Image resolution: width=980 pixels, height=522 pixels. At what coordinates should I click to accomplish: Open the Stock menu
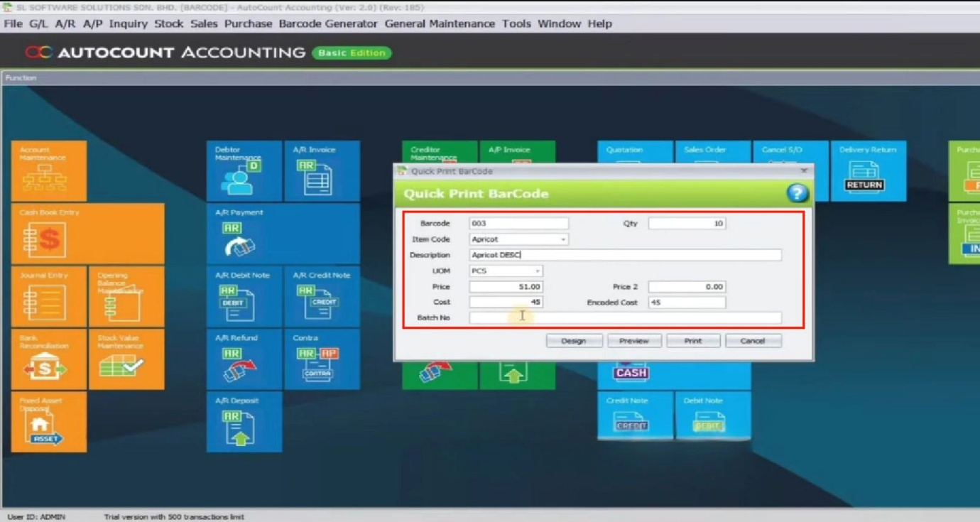point(168,23)
